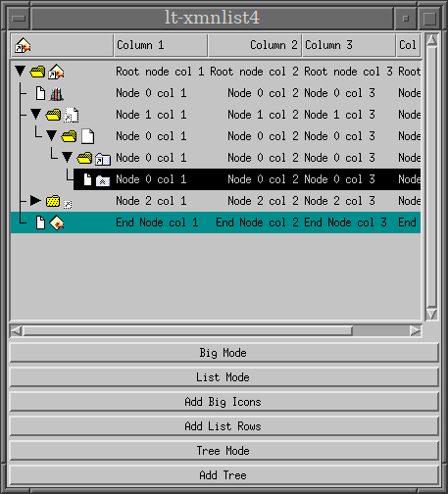Click the dotted document icon on the Node 1 row
The width and height of the screenshot is (448, 494).
[x=72, y=115]
